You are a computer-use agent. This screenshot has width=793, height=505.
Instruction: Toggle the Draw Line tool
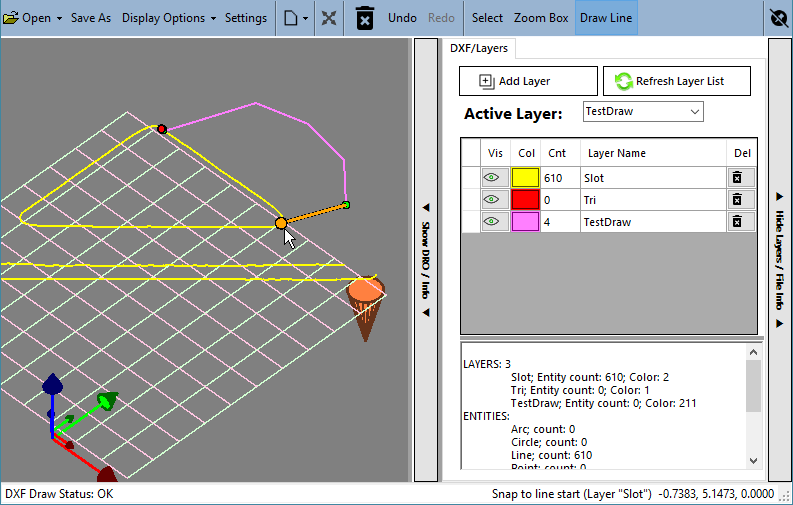point(606,18)
